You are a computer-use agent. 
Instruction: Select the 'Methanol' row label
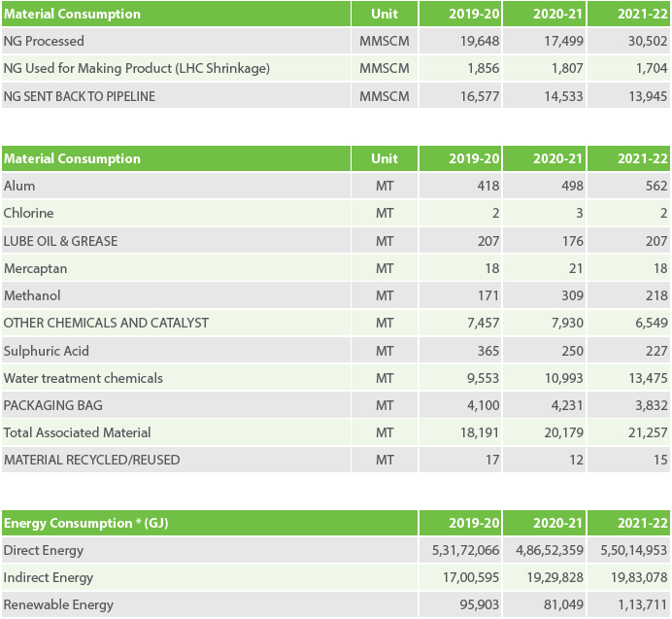(32, 295)
